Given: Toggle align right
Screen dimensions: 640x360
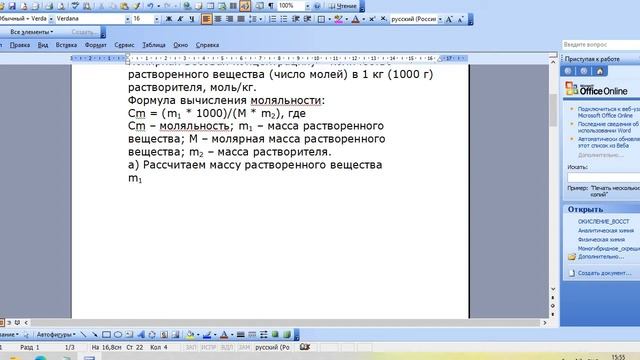Looking at the screenshot, I should [229, 19].
